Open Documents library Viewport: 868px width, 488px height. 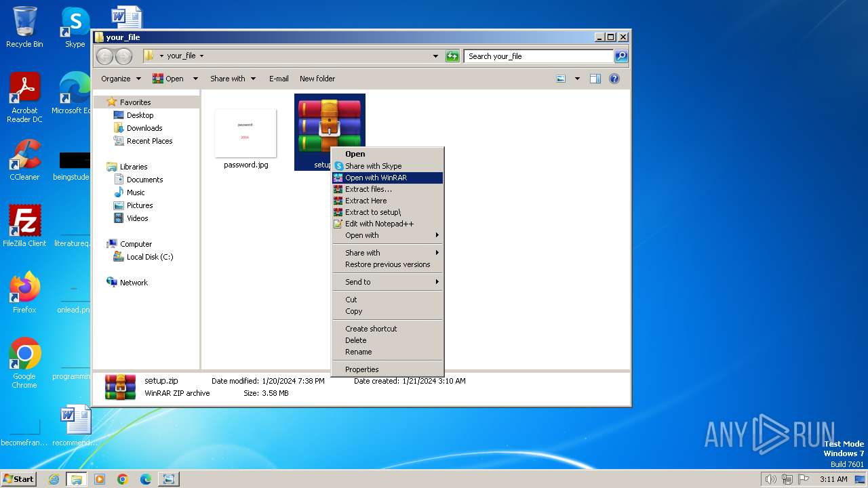coord(144,180)
